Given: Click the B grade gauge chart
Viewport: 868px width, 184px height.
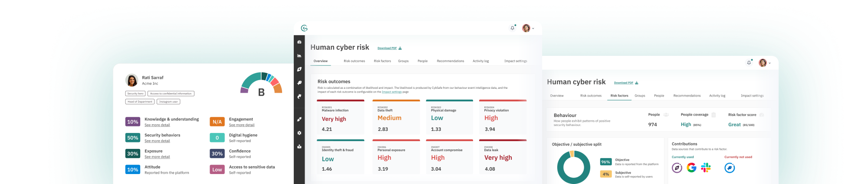Looking at the screenshot, I should pyautogui.click(x=261, y=83).
